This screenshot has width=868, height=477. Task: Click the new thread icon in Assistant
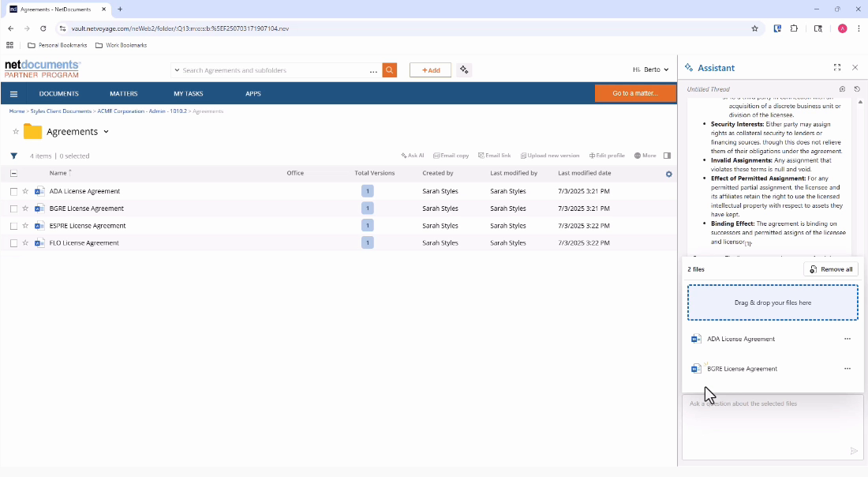click(842, 89)
